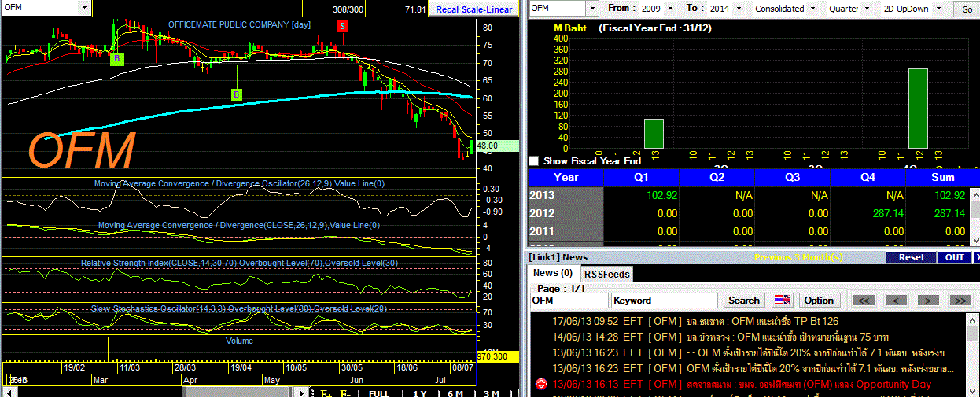Click the F+ zoom in icon below chart
Image resolution: width=980 pixels, height=402 pixels.
coord(326,393)
